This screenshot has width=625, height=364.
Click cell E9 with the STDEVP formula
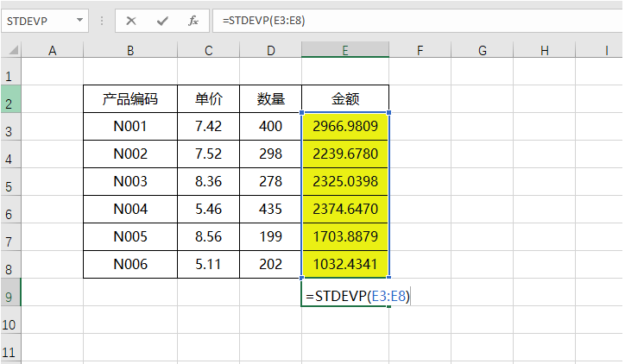[x=344, y=296]
